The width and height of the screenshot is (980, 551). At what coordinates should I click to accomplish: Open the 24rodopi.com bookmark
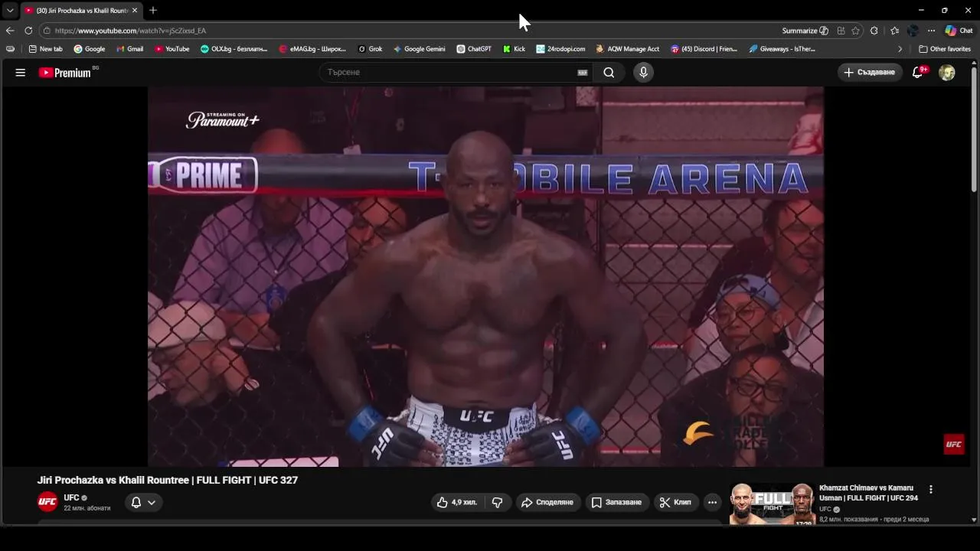560,49
